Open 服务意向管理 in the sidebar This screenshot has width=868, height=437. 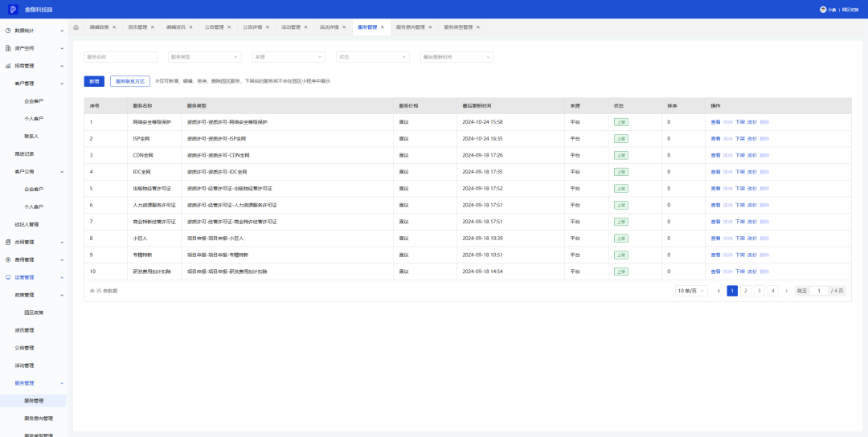(x=39, y=419)
